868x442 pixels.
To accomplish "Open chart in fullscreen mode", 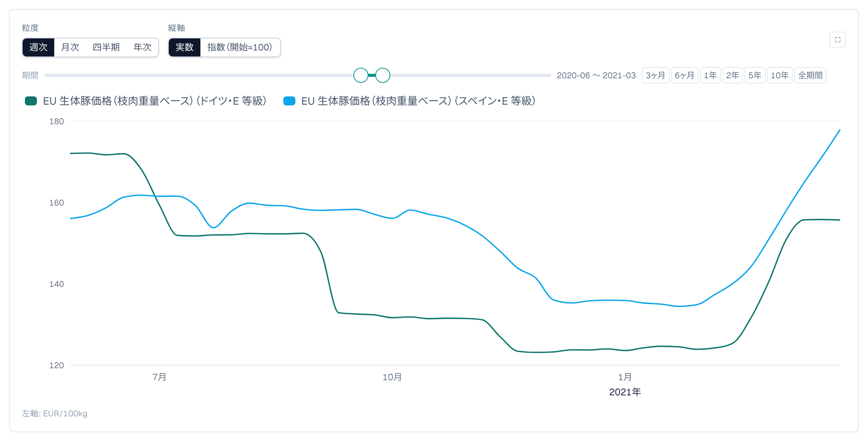I will (837, 40).
